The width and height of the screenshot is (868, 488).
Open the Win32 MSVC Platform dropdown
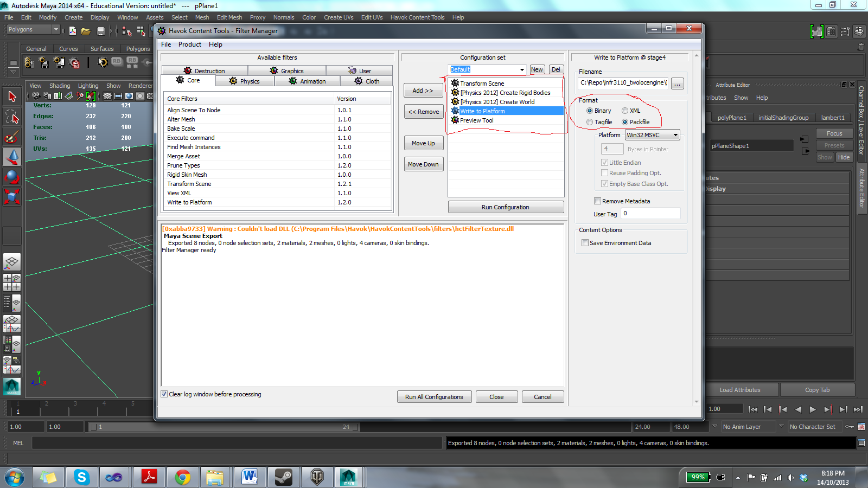tap(675, 134)
